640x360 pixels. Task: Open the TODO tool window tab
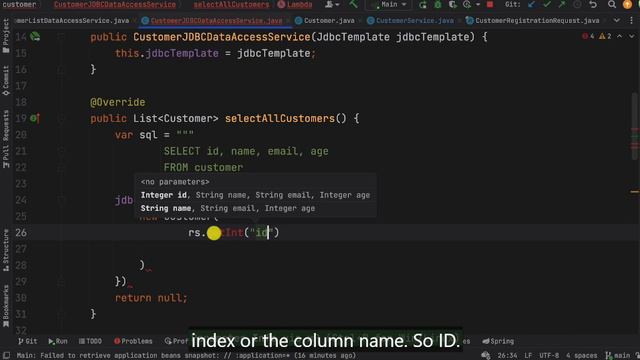(90, 341)
